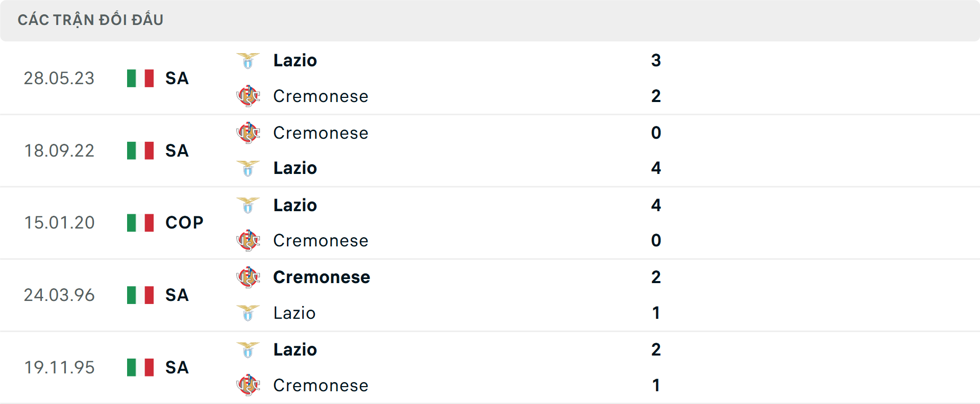Screen dimensions: 980x404
Task: Click the 28.05.23 match date
Action: [x=59, y=78]
